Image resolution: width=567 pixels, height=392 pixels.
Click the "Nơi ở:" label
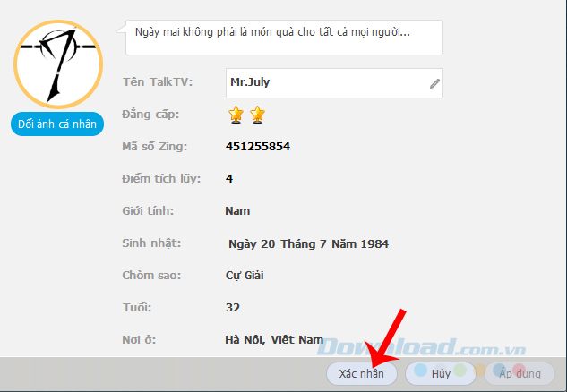coord(139,339)
